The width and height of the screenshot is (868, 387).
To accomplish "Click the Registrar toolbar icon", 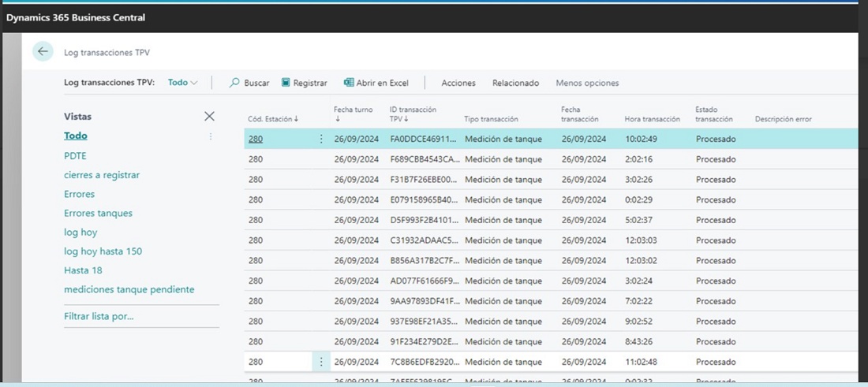I will (x=286, y=83).
